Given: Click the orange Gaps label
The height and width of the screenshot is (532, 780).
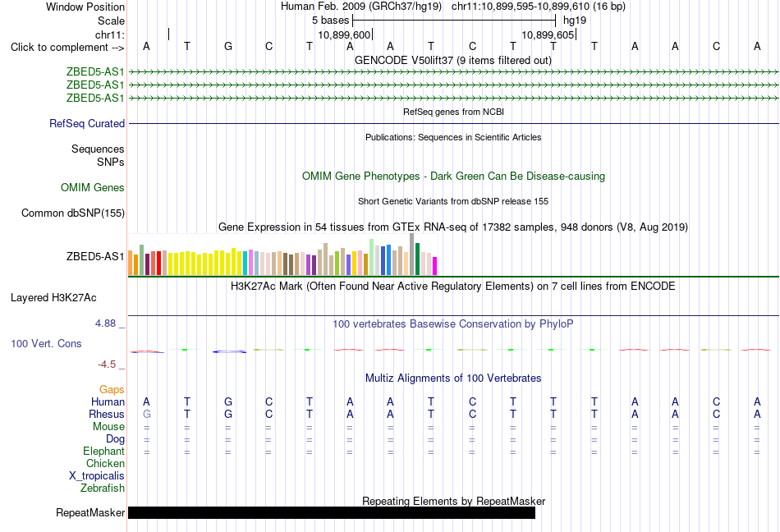Looking at the screenshot, I should click(112, 390).
